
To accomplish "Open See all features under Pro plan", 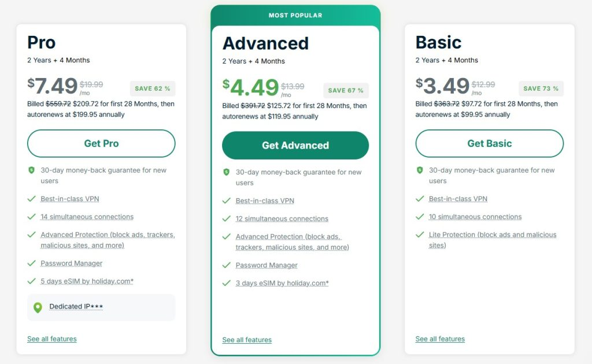I will [x=52, y=339].
